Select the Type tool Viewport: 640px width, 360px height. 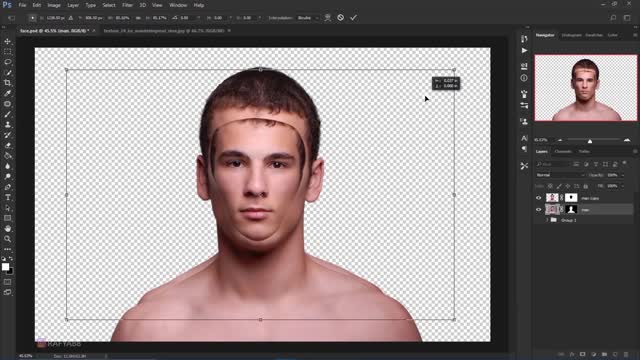pos(7,198)
